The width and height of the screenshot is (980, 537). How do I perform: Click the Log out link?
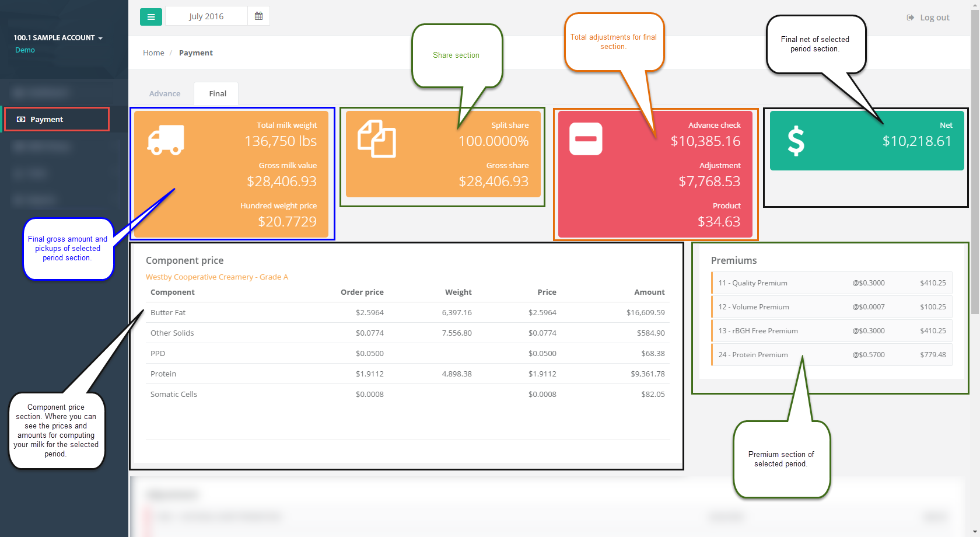(x=935, y=18)
